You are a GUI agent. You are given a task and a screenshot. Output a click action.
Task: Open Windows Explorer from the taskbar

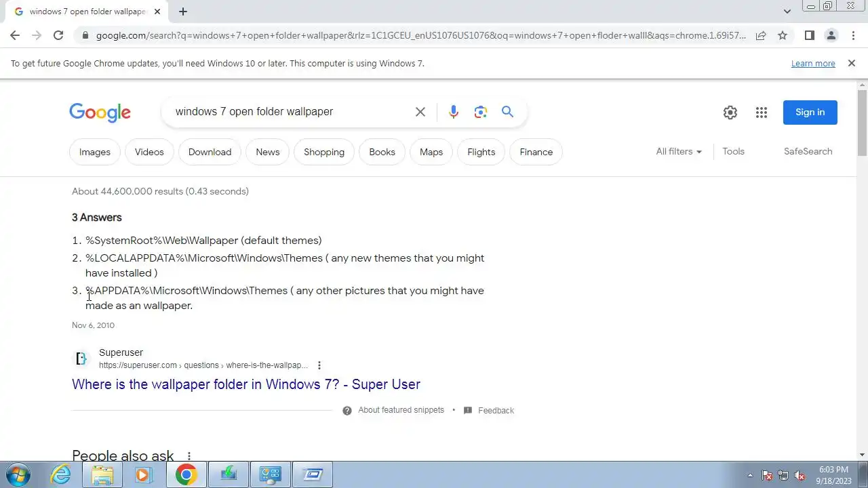[102, 474]
